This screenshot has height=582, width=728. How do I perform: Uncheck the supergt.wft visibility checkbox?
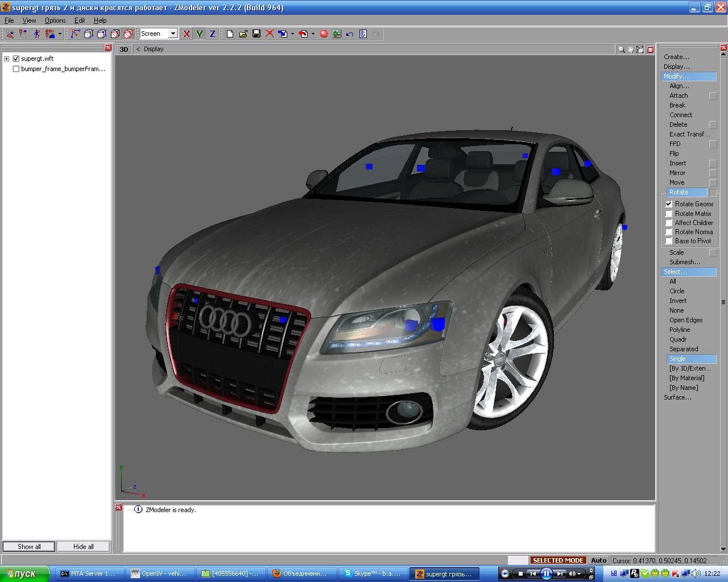click(16, 59)
